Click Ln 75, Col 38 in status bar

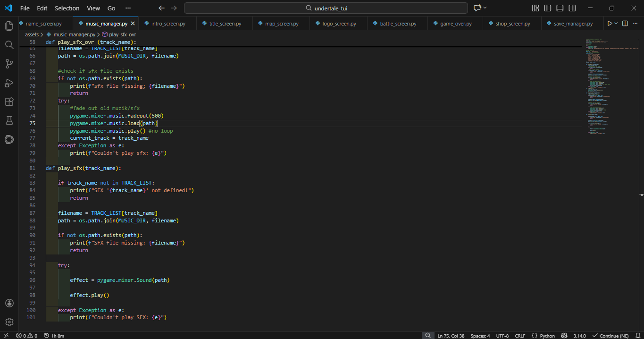(451, 336)
